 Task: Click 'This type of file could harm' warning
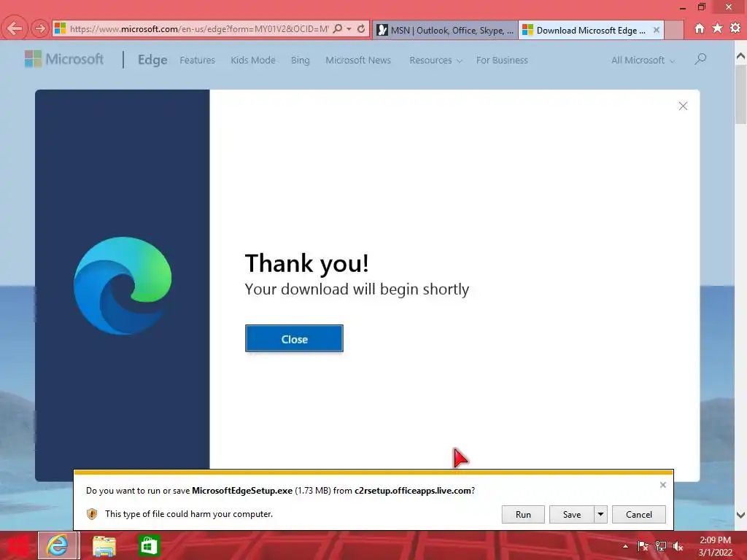point(189,514)
